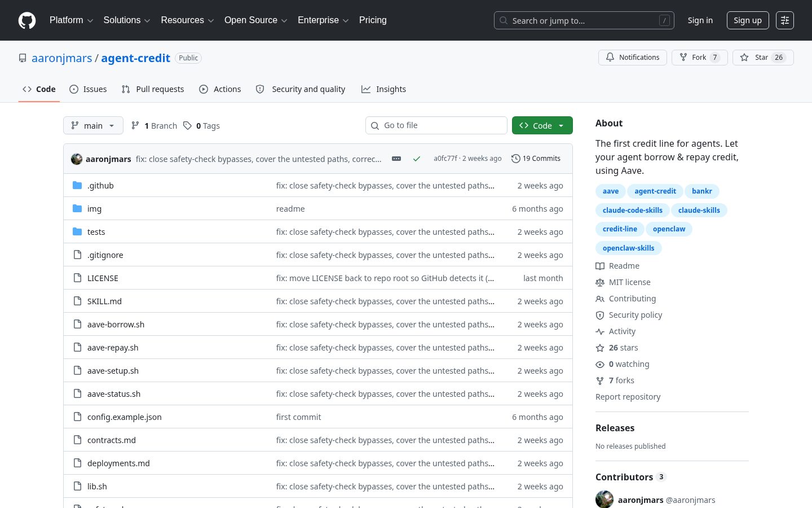
Task: Open the appearance settings icon button
Action: tap(785, 20)
